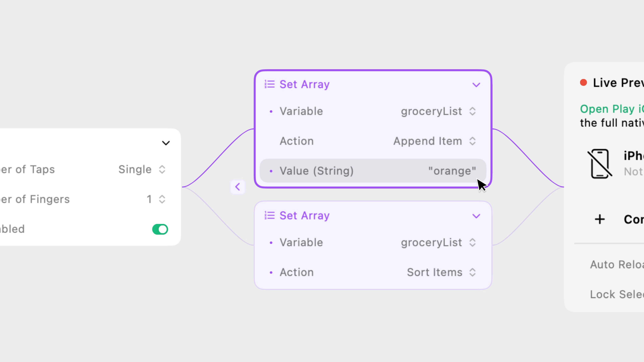Click the Auto Reload option
Screen dimensions: 644x362
(616, 264)
